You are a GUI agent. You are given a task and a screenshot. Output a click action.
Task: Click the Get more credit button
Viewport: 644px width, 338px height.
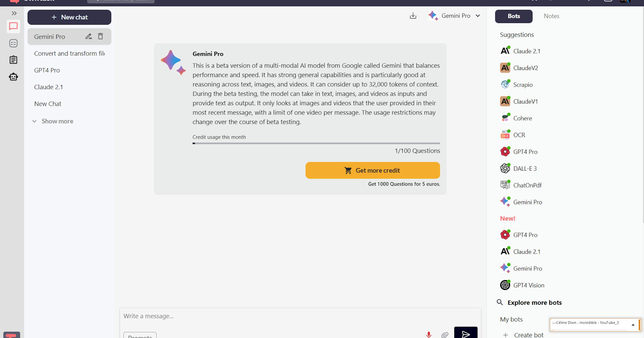[x=372, y=170]
